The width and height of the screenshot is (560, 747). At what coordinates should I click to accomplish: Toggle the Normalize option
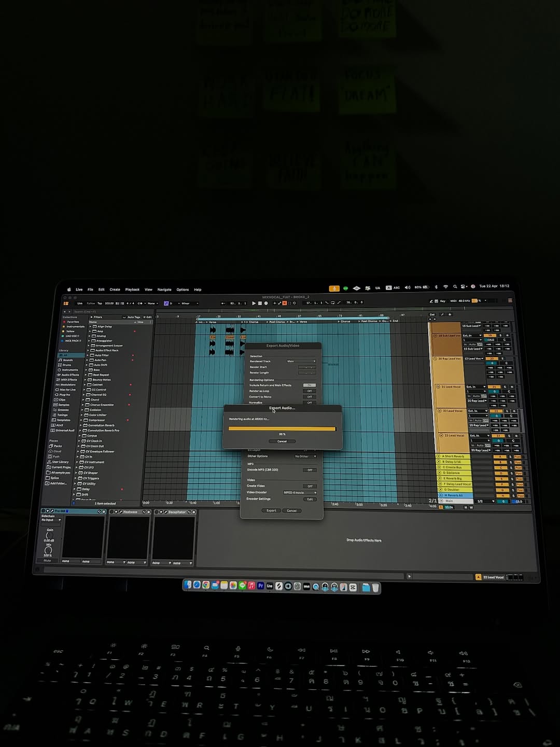pyautogui.click(x=310, y=403)
